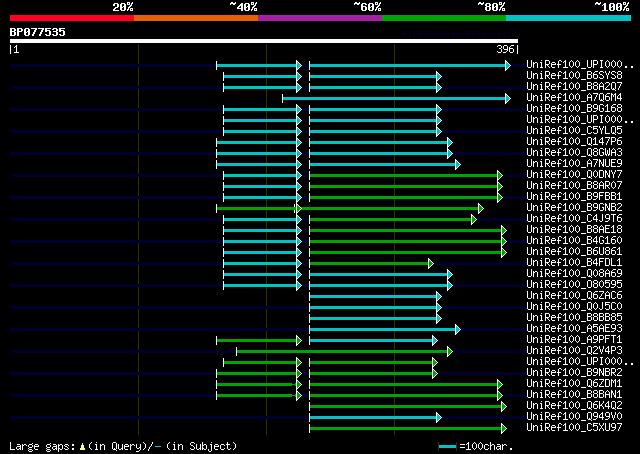Image resolution: width=640 pixels, height=454 pixels.
Task: Select the UniRef100_Q80595 entry
Action: pos(574,285)
